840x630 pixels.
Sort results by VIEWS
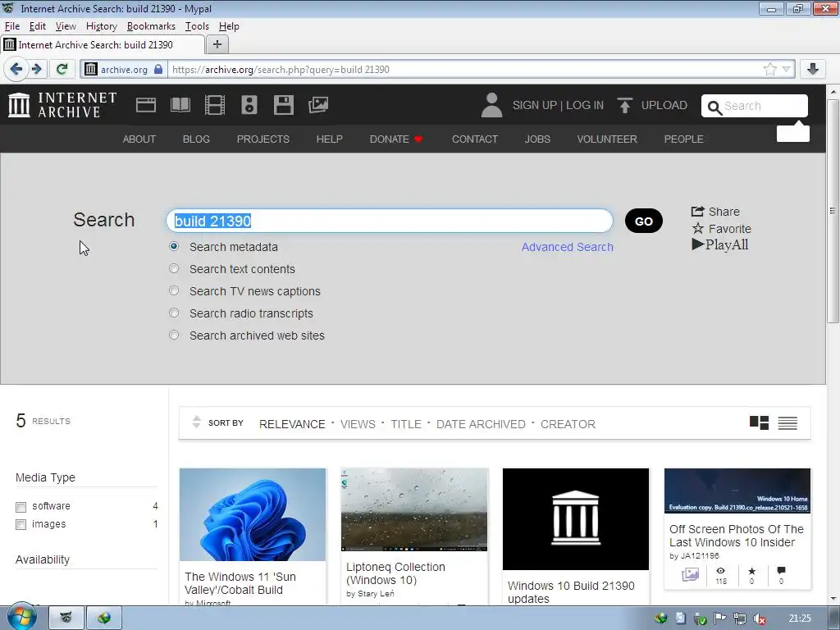tap(358, 424)
